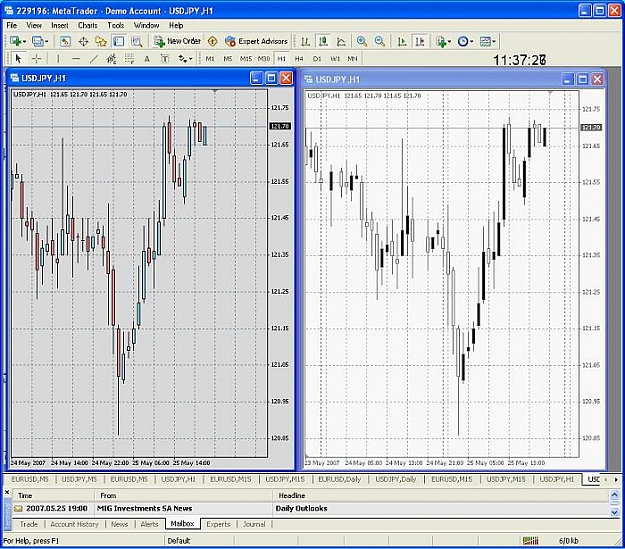
Task: Open the USDJPY,Daily chart tab
Action: click(x=395, y=479)
